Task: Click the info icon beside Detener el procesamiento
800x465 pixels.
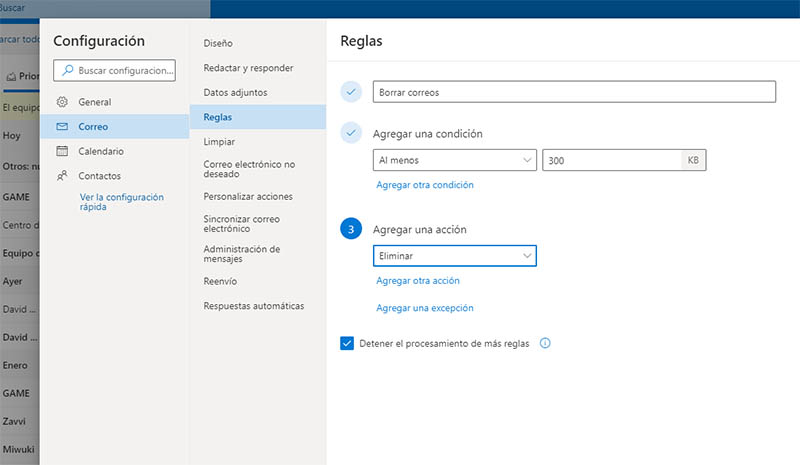Action: coord(545,343)
